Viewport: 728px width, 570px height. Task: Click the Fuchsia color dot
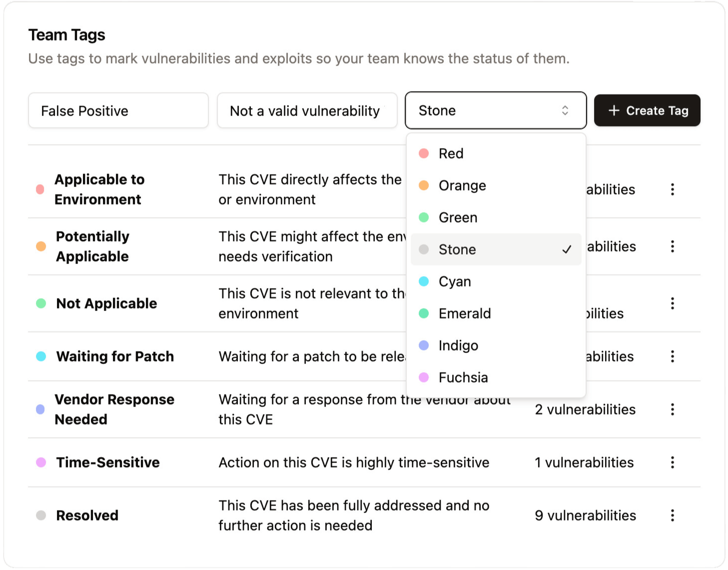[424, 377]
